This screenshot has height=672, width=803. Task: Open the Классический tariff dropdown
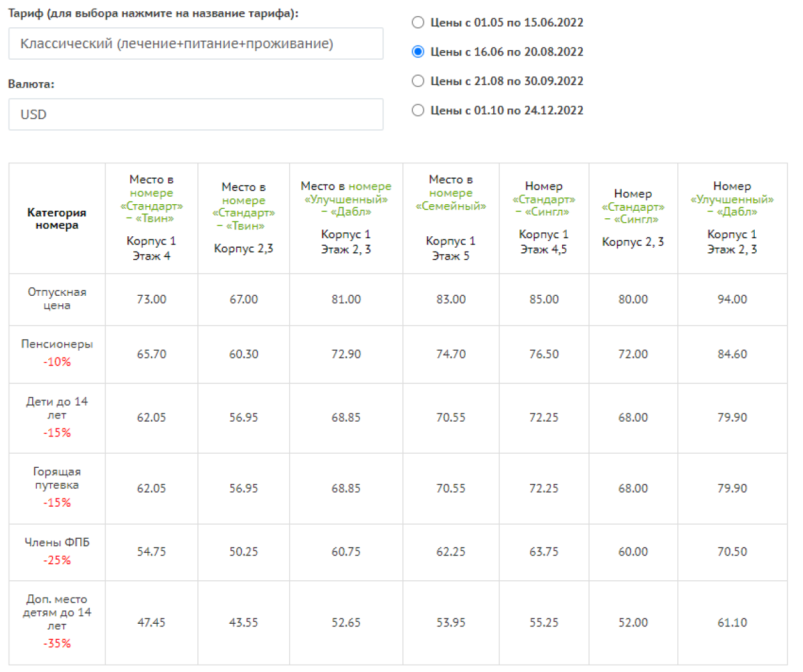(195, 44)
